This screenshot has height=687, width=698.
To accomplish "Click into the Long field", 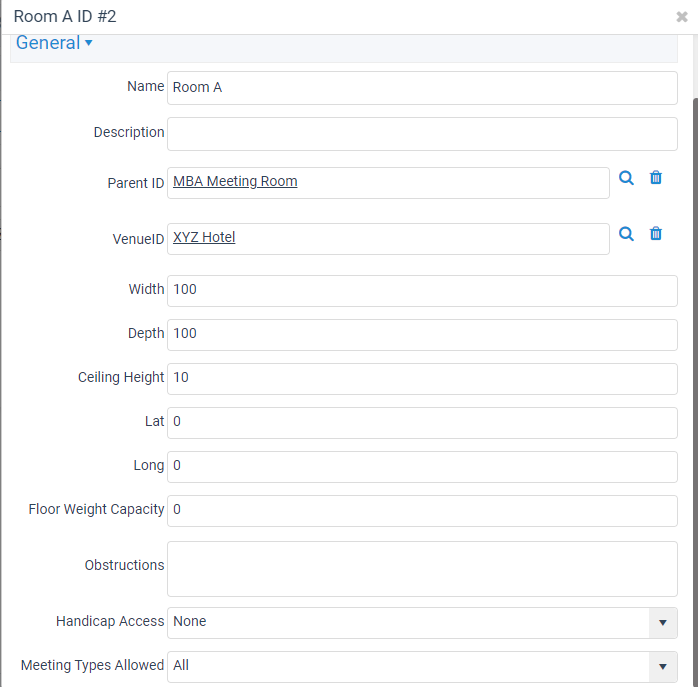I will pos(422,467).
